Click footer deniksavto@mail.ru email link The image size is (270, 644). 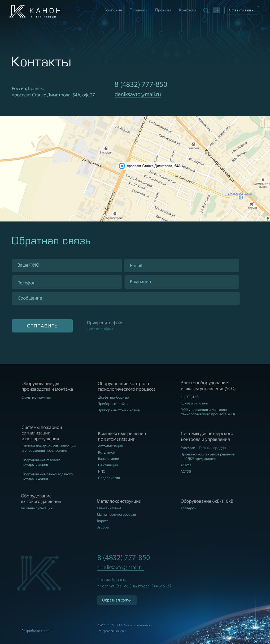(120, 568)
